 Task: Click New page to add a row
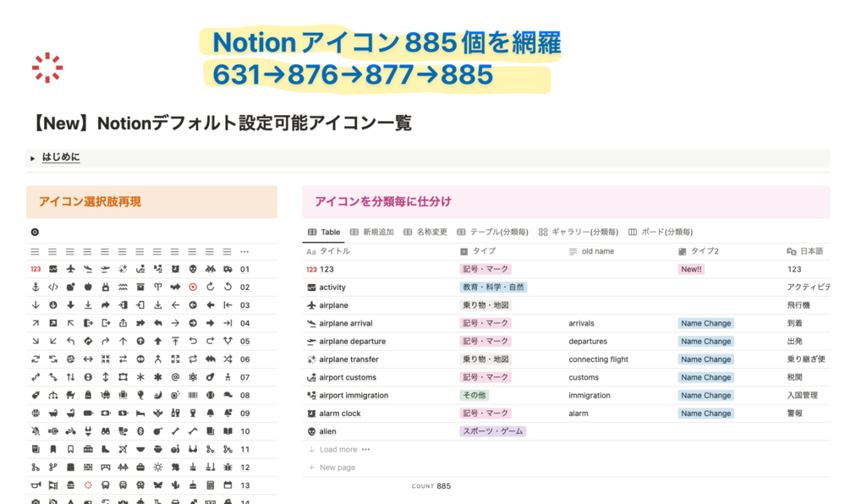332,467
